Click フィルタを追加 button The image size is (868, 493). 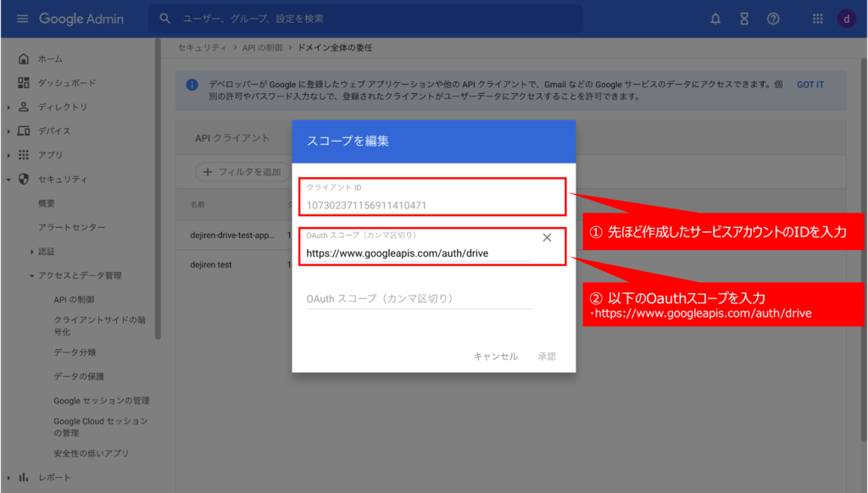pos(242,172)
